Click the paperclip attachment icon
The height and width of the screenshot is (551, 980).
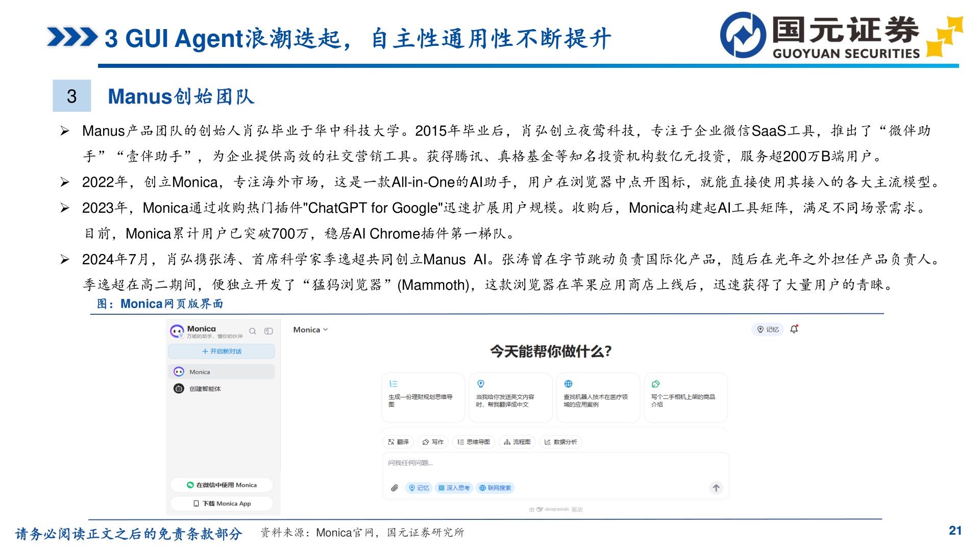(395, 488)
